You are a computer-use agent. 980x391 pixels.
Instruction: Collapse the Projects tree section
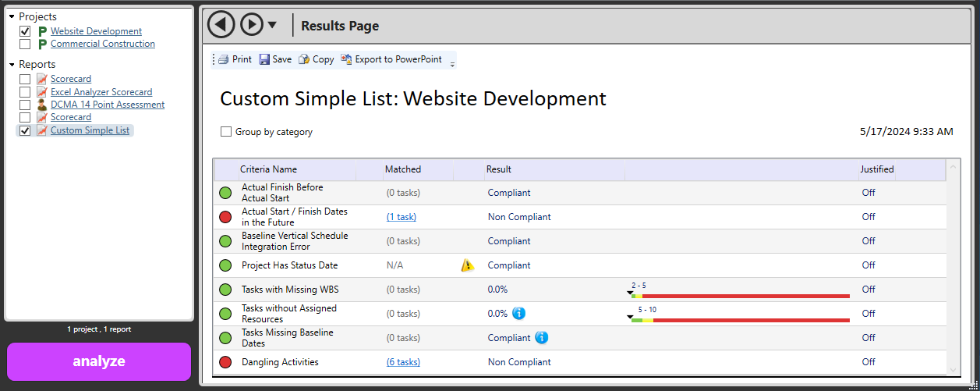pos(12,17)
